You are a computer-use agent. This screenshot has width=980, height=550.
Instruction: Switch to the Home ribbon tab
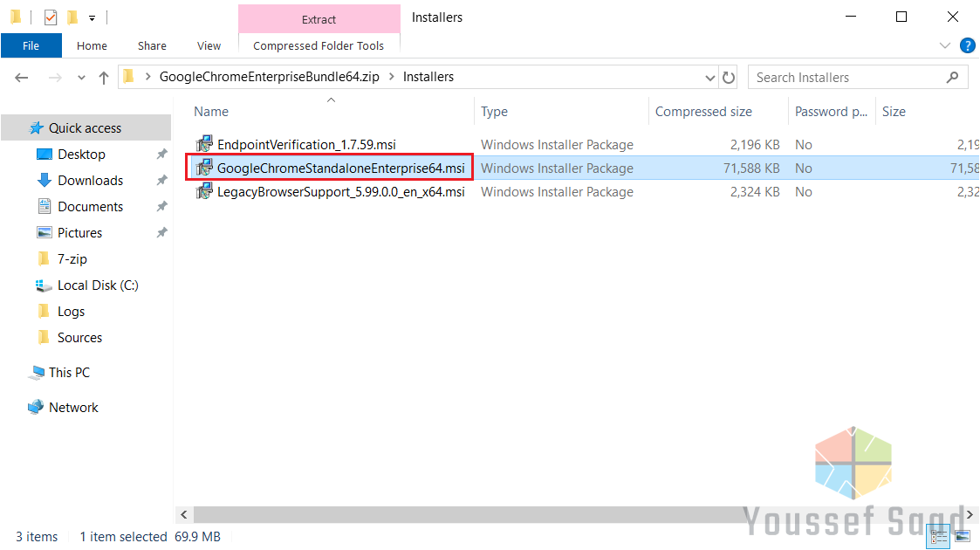click(x=92, y=45)
